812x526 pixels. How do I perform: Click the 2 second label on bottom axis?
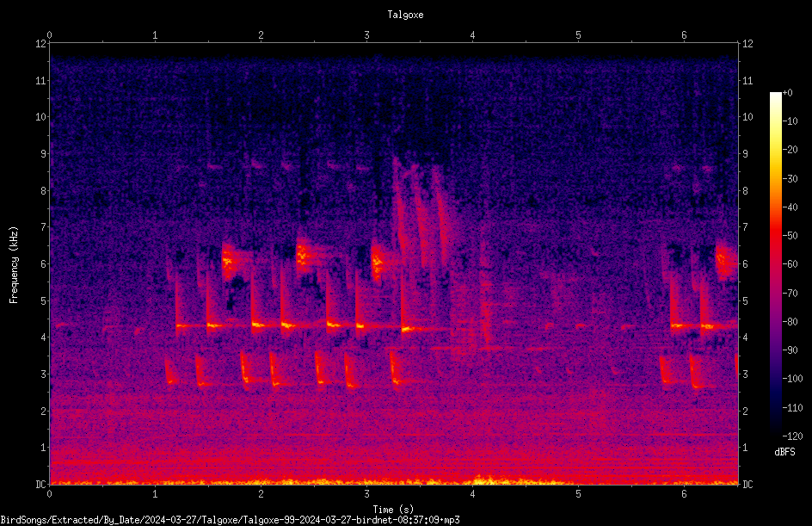pos(261,494)
